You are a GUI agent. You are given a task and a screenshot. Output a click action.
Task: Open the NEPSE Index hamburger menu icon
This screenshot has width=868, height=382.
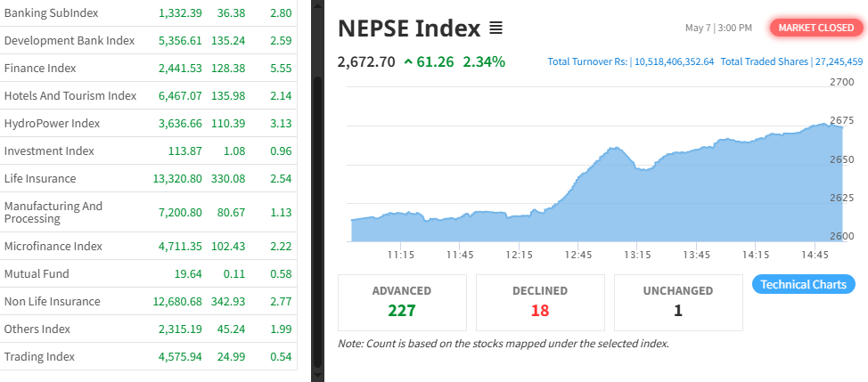pos(496,28)
